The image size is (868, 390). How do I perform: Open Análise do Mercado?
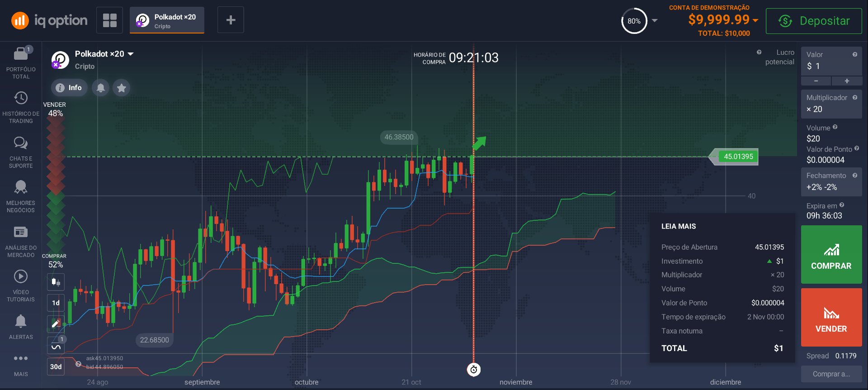pyautogui.click(x=21, y=242)
